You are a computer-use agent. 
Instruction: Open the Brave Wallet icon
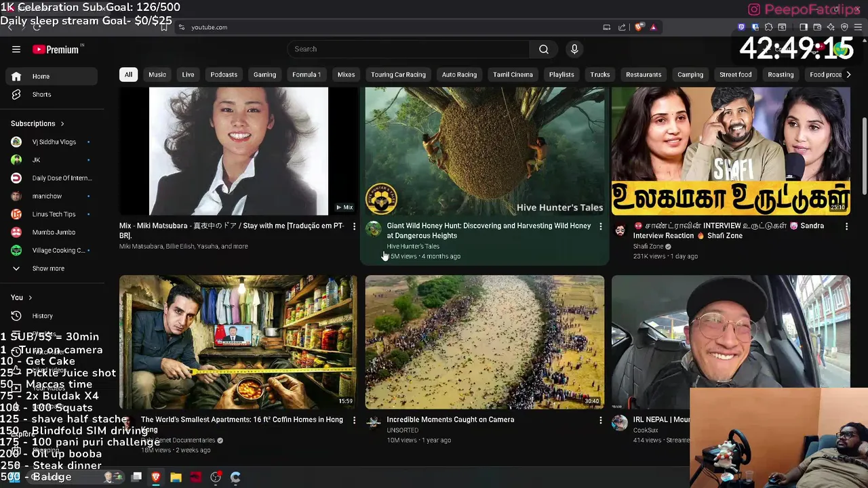817,27
